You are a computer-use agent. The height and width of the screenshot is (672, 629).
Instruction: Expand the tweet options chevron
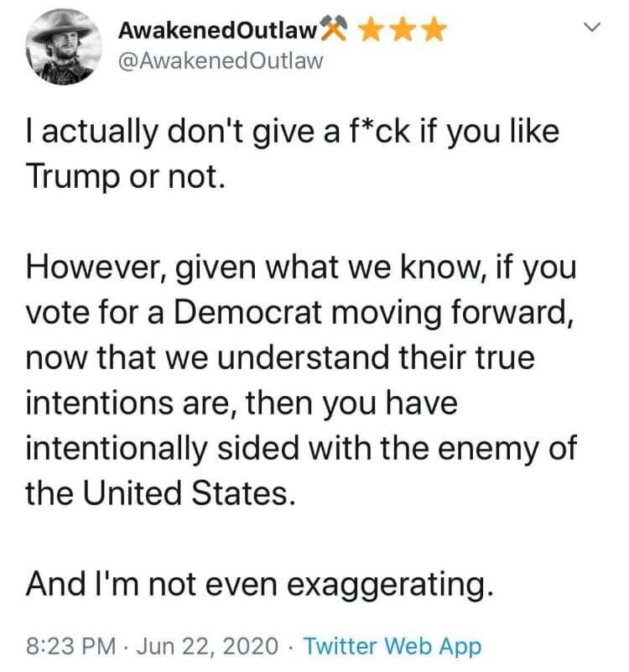(x=593, y=29)
